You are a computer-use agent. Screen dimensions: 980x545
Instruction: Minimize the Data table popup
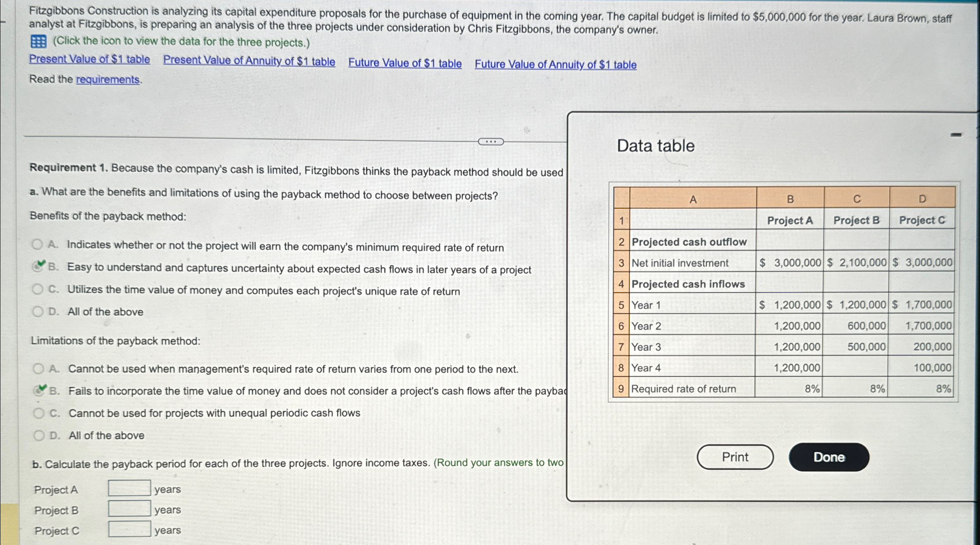pyautogui.click(x=956, y=135)
